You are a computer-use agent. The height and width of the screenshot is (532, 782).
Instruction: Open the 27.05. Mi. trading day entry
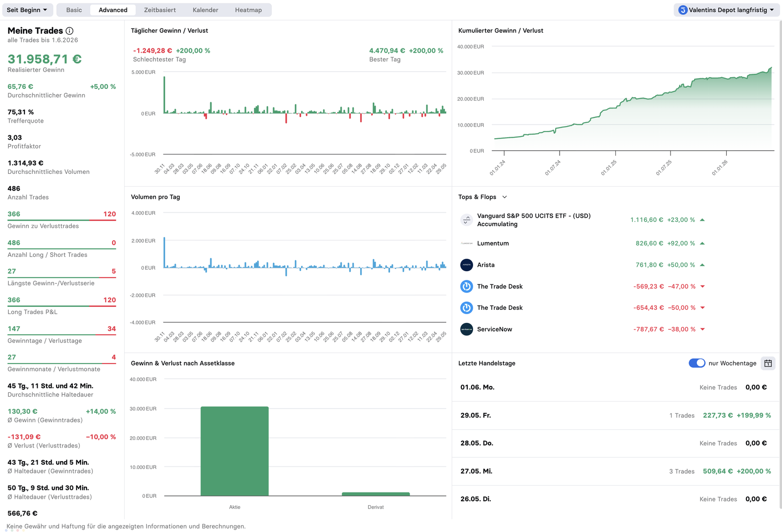coord(615,471)
